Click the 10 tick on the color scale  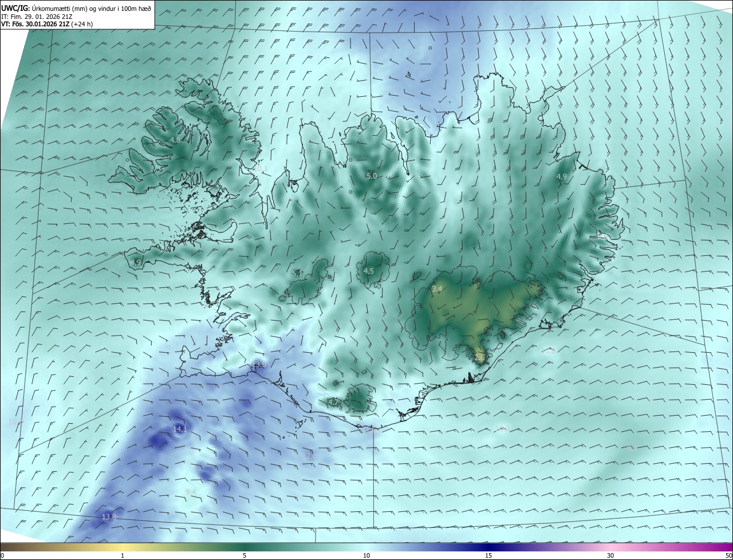coord(366,555)
